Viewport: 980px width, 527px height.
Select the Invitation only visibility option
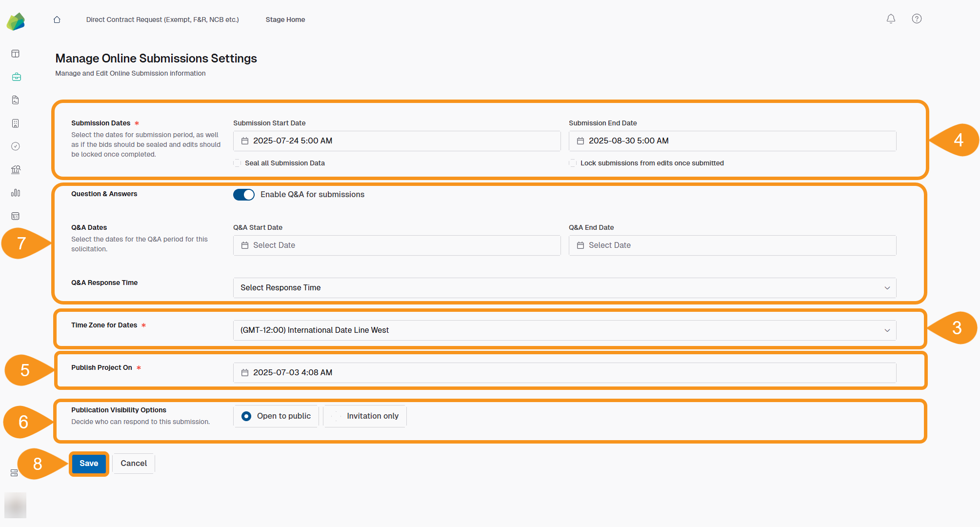364,416
